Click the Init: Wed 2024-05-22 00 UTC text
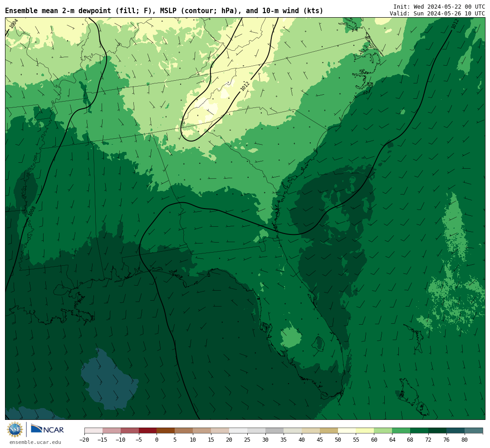490x448 pixels. (439, 6)
